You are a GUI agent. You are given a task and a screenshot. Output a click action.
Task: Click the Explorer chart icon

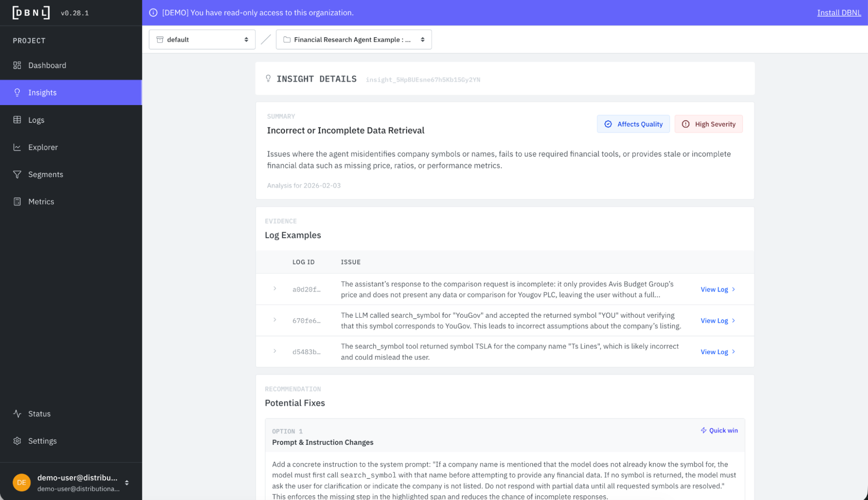click(17, 147)
